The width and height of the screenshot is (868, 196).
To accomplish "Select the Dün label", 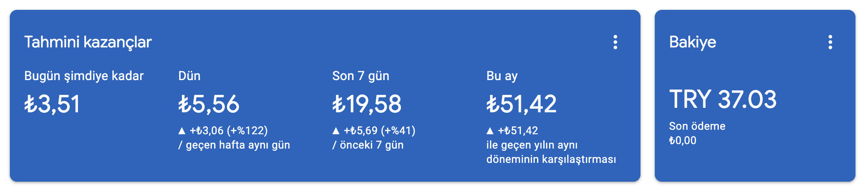I will coord(189,76).
